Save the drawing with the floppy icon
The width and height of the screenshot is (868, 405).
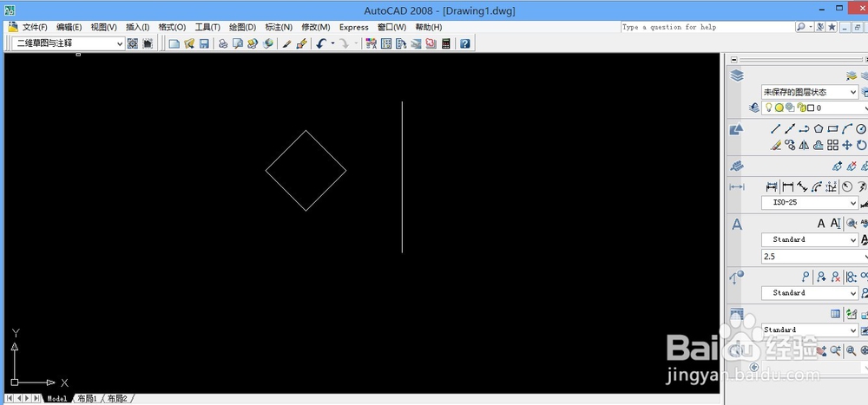click(204, 43)
